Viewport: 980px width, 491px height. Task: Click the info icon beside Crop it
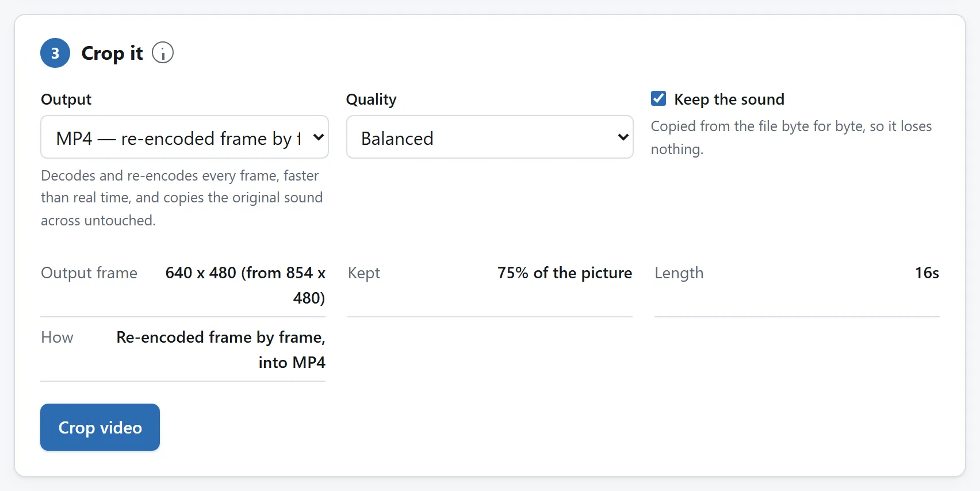(x=163, y=53)
